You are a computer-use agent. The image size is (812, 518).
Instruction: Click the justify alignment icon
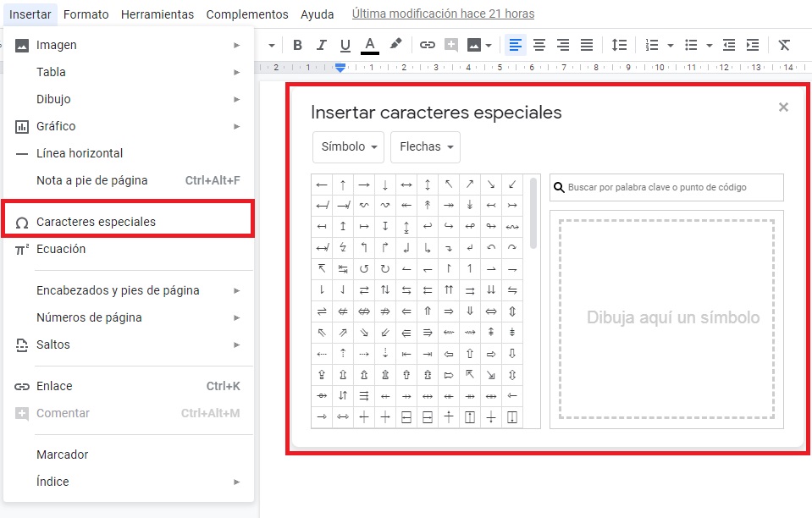[x=586, y=45]
